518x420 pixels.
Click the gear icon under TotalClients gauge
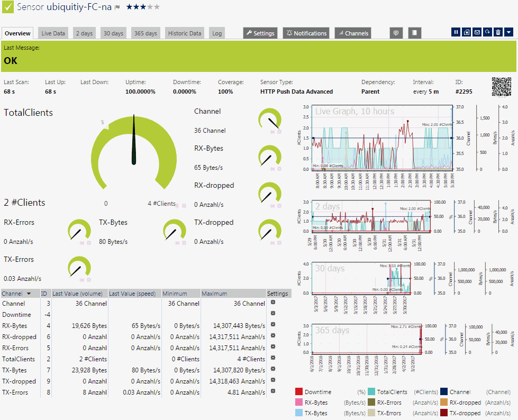point(184,206)
